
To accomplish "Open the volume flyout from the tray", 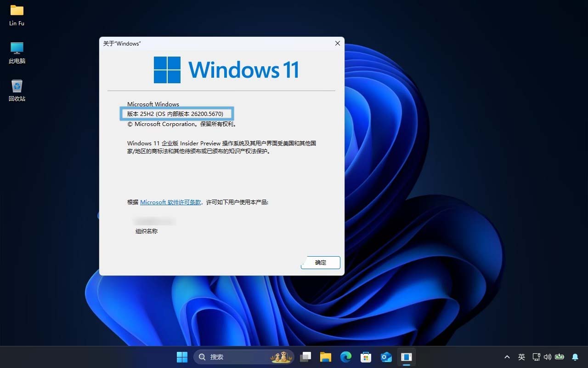I will coord(548,356).
